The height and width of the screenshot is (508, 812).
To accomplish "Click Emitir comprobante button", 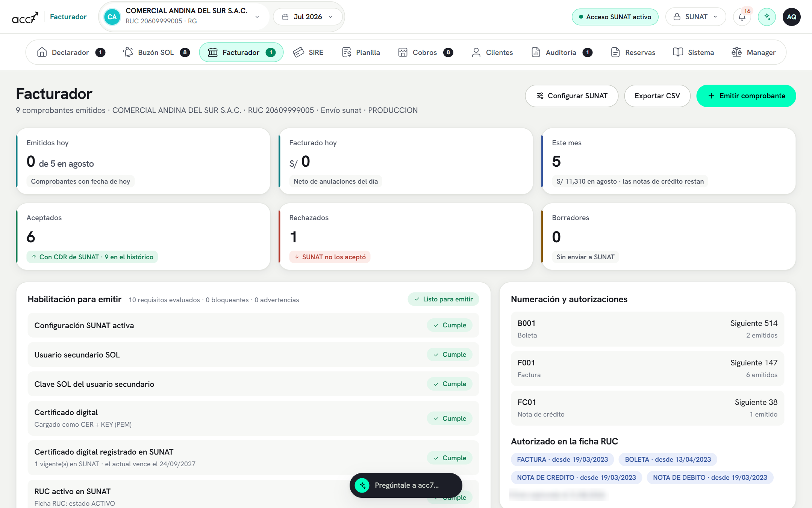I will (x=746, y=96).
